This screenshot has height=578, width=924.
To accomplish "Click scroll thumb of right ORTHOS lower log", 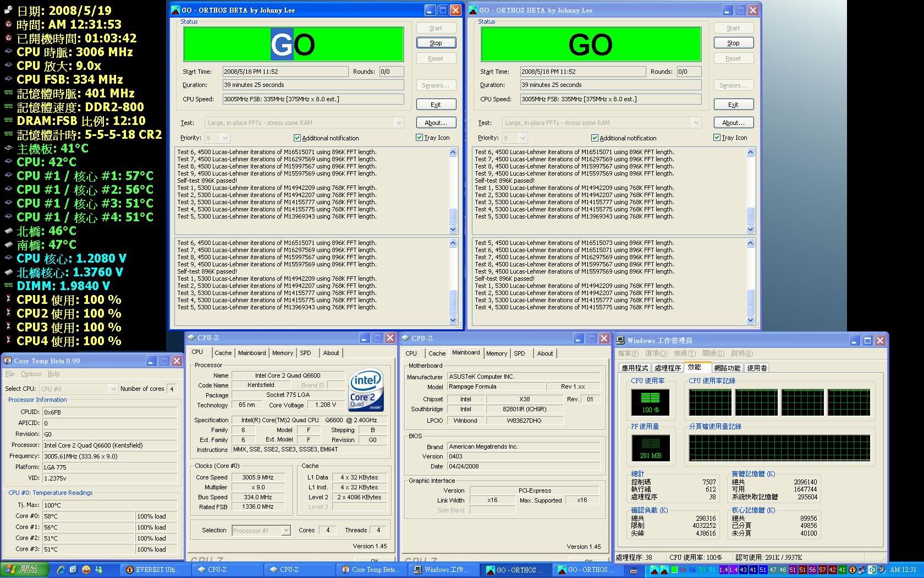I will point(751,302).
